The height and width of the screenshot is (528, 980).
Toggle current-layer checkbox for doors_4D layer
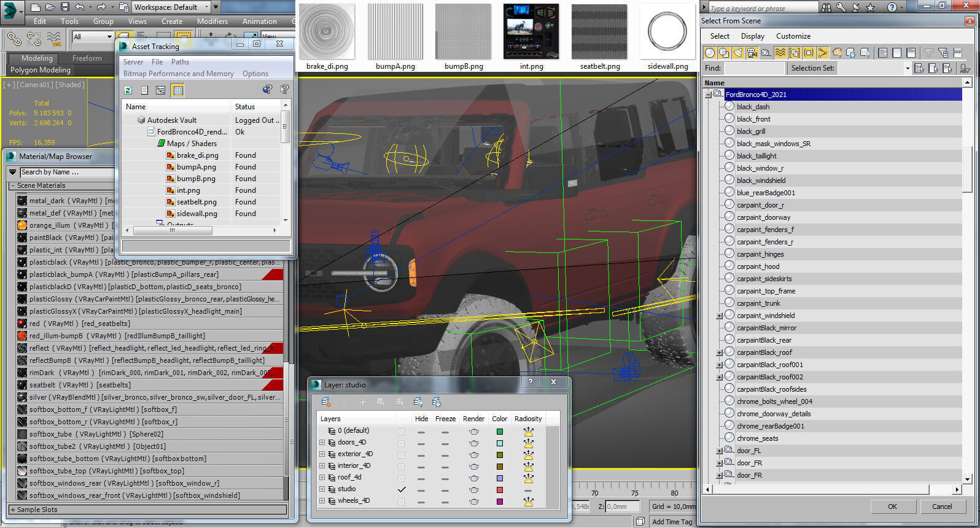[x=402, y=443]
